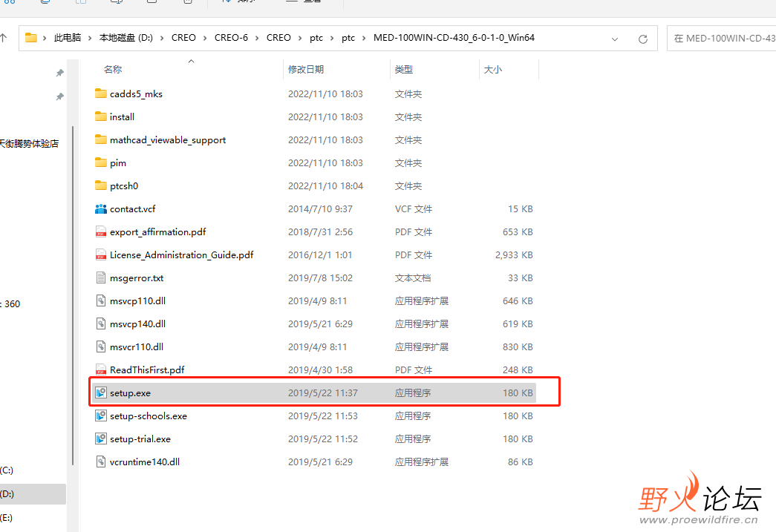Click 文本文档 type of msgerror.txt
The width and height of the screenshot is (776, 532).
pos(413,278)
